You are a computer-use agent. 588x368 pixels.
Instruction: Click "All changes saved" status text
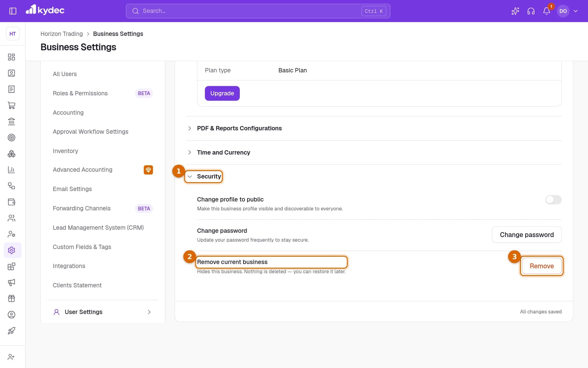[x=541, y=312]
